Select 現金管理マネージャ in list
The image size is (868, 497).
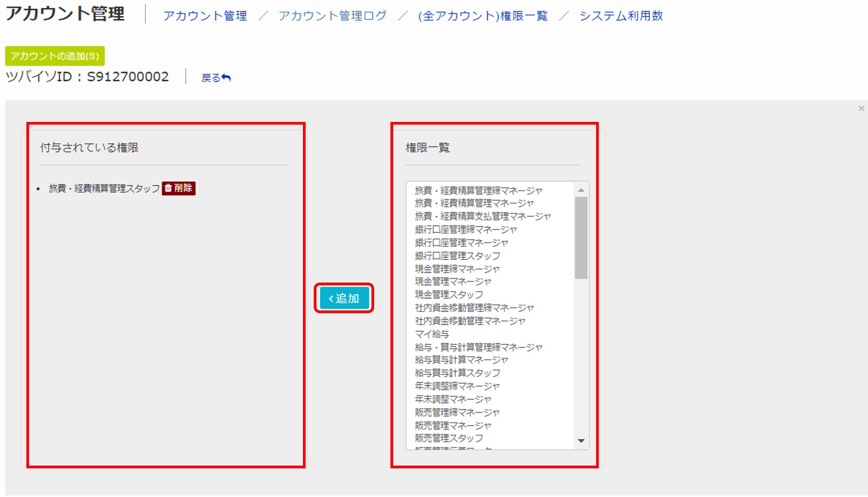coord(453,281)
